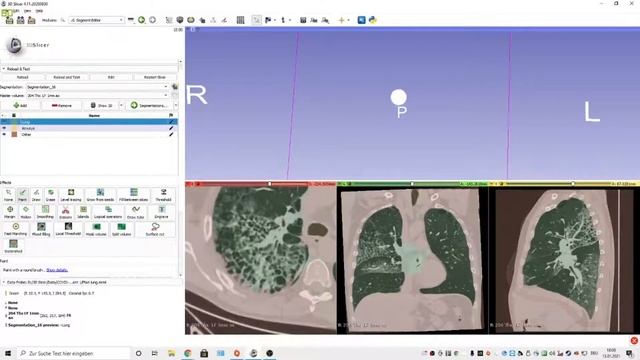Activate Grow from seeds effect
This screenshot has height=360, width=640.
click(x=100, y=195)
